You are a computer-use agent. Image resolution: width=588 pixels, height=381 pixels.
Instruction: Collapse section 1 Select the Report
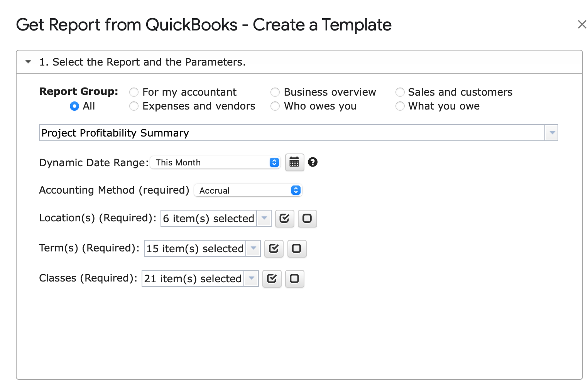click(x=28, y=62)
